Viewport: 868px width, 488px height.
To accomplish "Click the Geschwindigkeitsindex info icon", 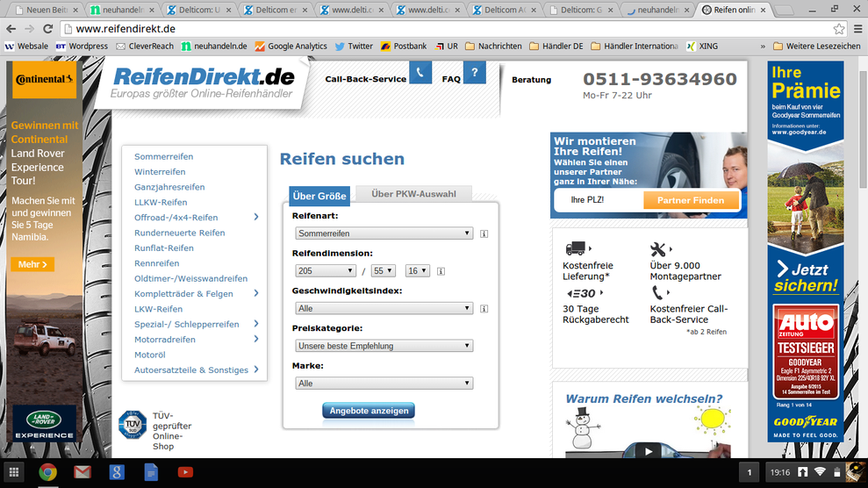I will pos(484,309).
